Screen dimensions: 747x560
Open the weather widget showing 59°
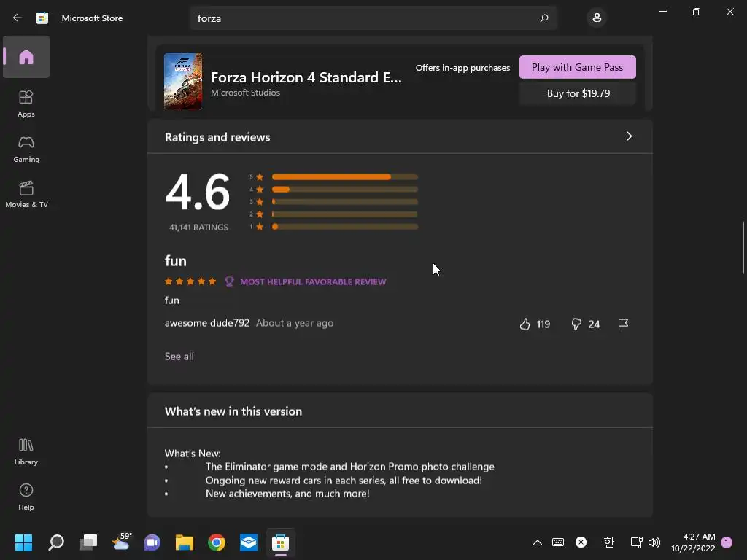click(x=122, y=542)
